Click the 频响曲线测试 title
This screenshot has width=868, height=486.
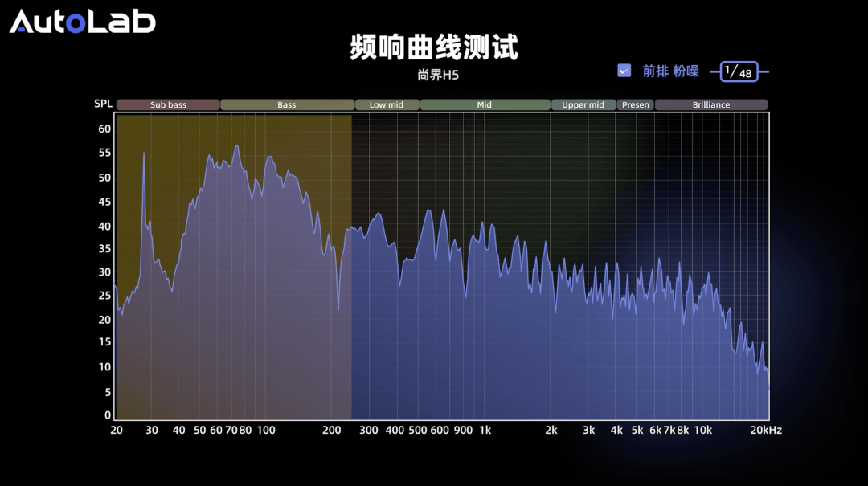pyautogui.click(x=434, y=48)
